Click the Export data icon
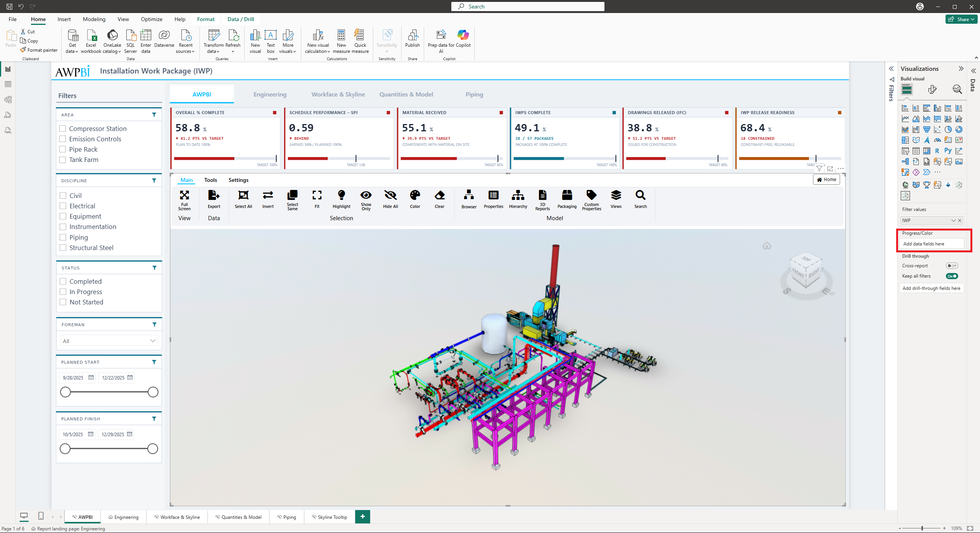The height and width of the screenshot is (533, 980). pyautogui.click(x=214, y=199)
